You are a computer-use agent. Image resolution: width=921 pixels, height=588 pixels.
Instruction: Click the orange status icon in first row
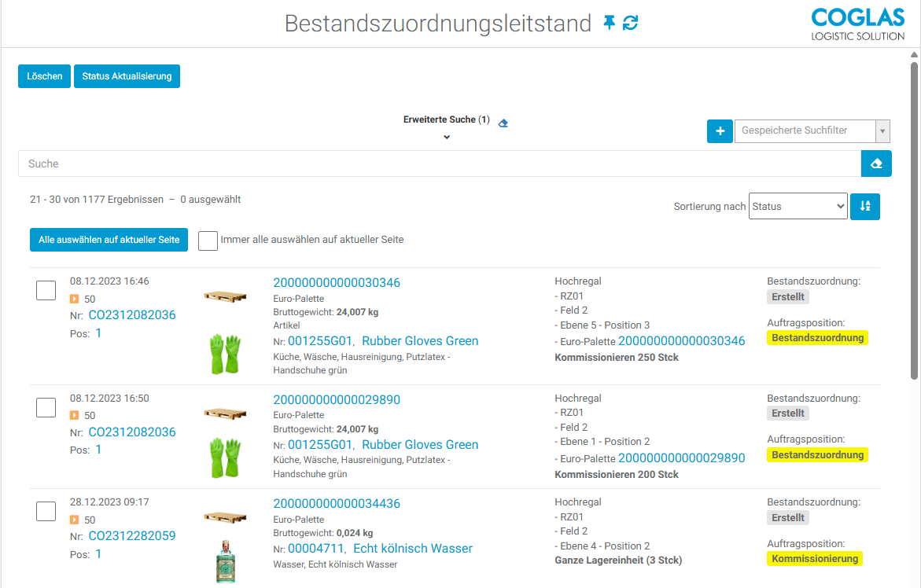(x=75, y=299)
